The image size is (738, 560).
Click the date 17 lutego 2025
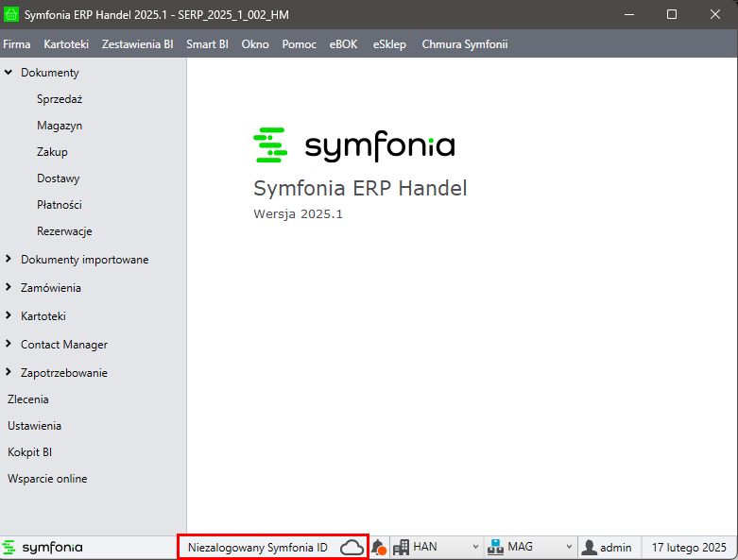(689, 548)
